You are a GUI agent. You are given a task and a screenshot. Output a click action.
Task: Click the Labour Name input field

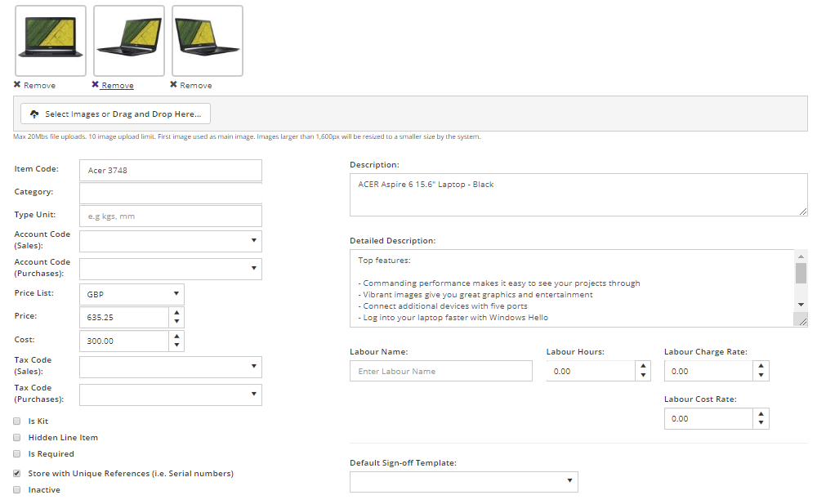click(440, 371)
